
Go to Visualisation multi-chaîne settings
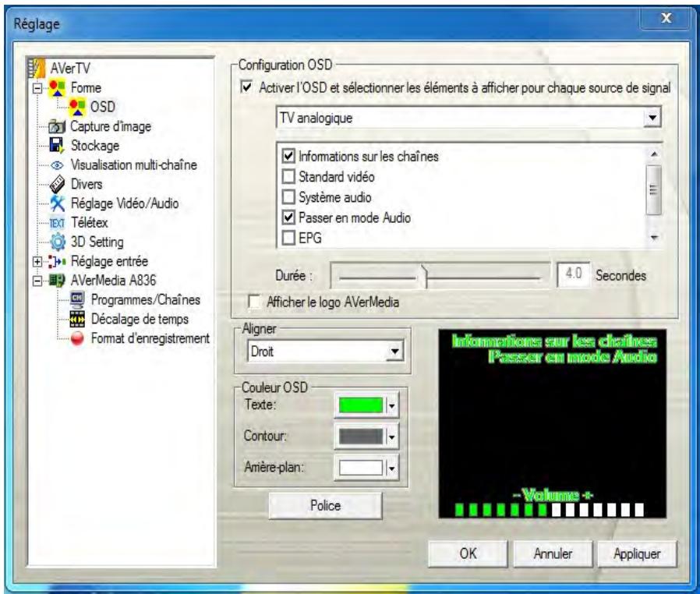tap(134, 164)
